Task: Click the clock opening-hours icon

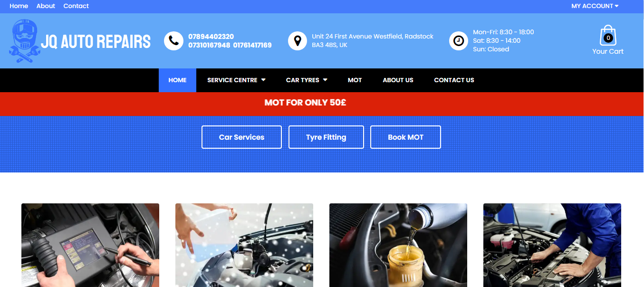Action: coord(459,41)
